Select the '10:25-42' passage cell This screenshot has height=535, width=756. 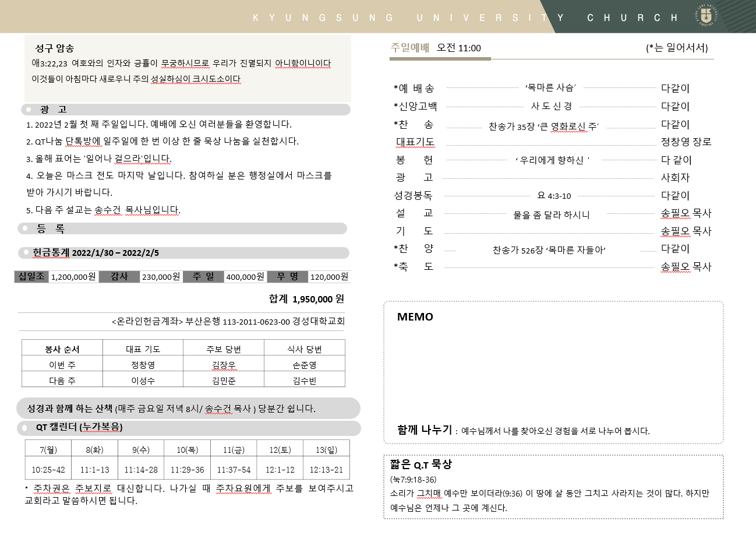point(48,469)
